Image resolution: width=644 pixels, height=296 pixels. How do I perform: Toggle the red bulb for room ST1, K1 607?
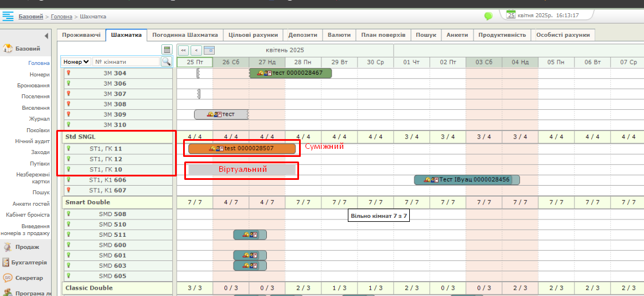[x=68, y=190]
